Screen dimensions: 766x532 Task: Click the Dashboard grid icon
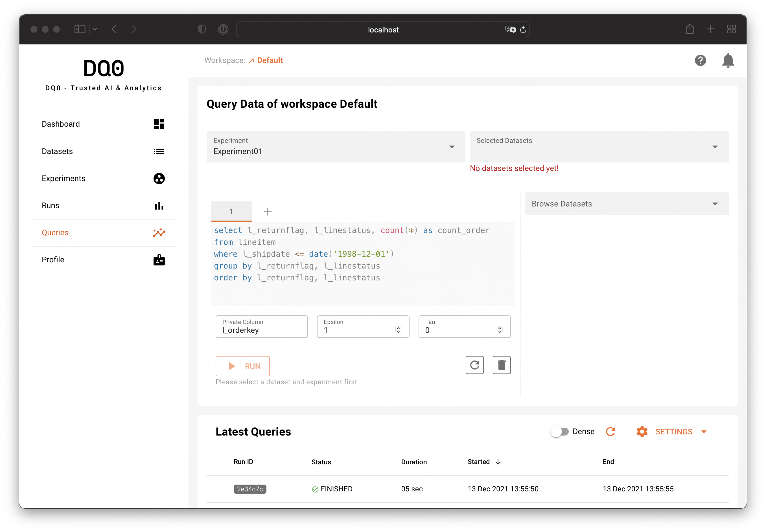159,124
